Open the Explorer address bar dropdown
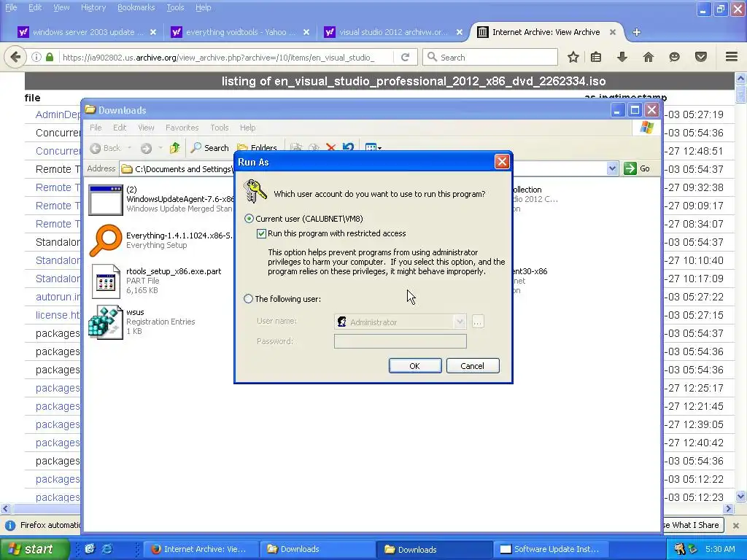This screenshot has height=560, width=747. (x=612, y=168)
